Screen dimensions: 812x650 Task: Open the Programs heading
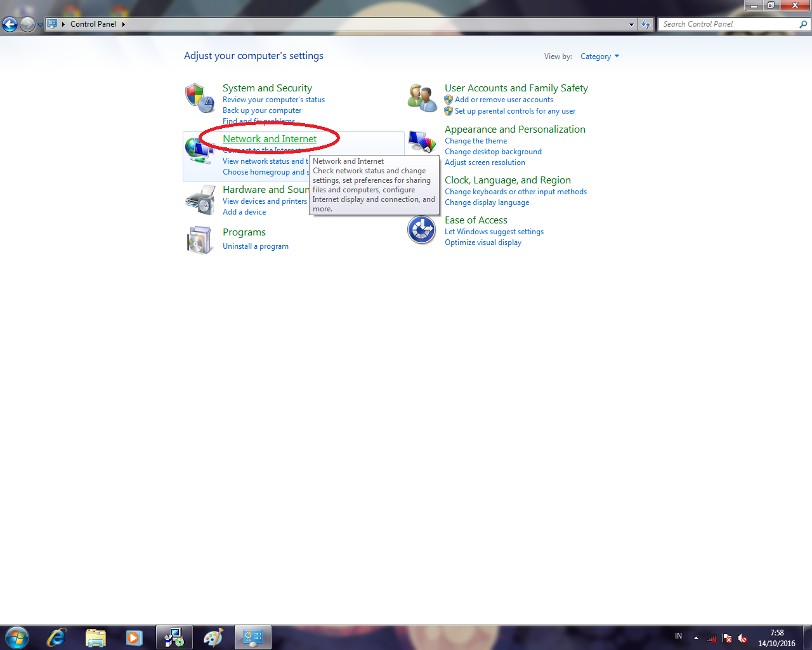pos(244,232)
